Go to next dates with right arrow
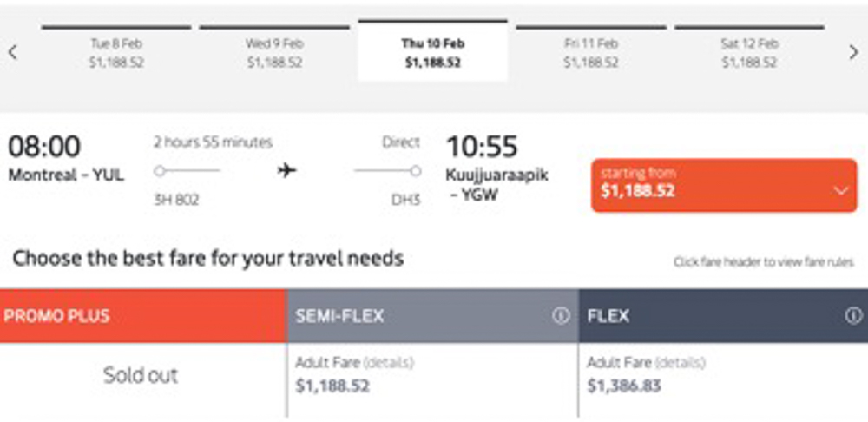This screenshot has height=422, width=868. tap(854, 52)
